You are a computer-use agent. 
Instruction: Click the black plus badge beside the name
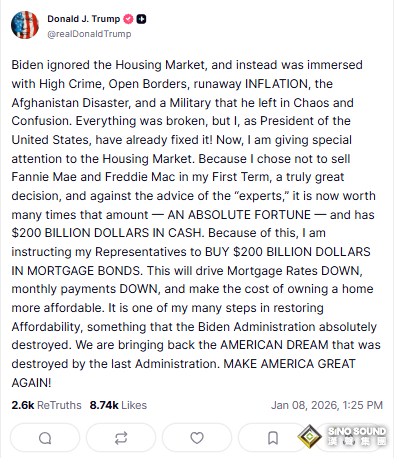coord(141,19)
